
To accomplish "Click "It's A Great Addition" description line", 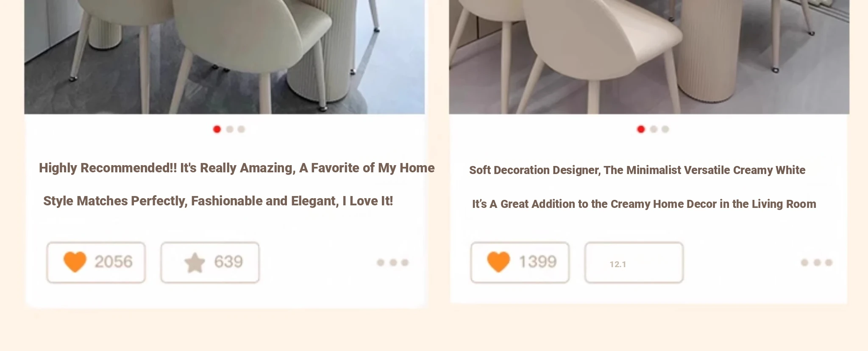I will (644, 204).
